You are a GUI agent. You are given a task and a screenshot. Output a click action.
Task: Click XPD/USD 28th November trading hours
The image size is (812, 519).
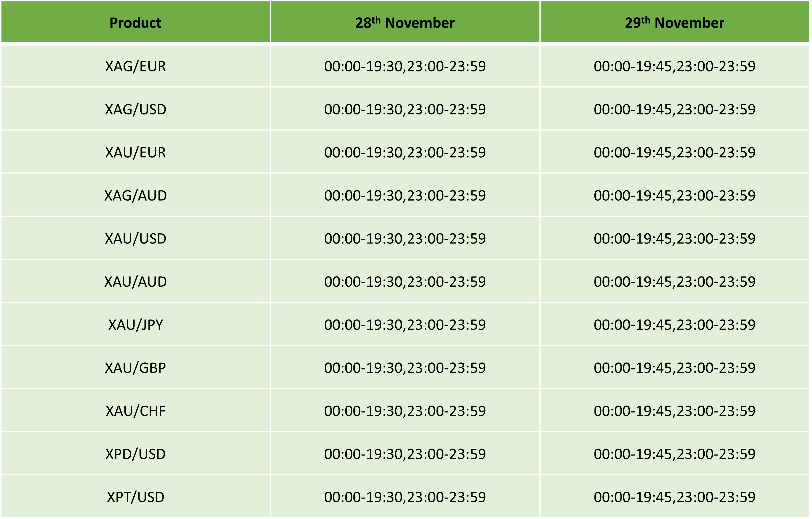coord(405,454)
